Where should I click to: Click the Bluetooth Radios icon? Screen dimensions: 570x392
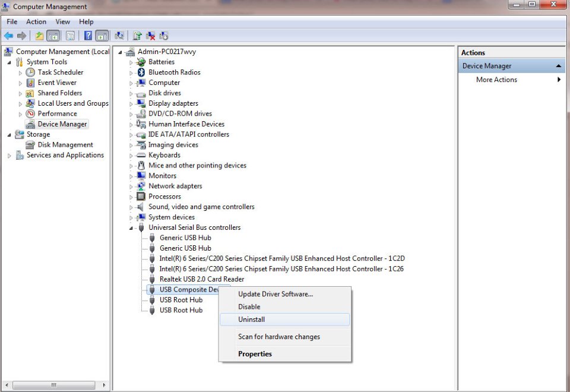[x=141, y=72]
